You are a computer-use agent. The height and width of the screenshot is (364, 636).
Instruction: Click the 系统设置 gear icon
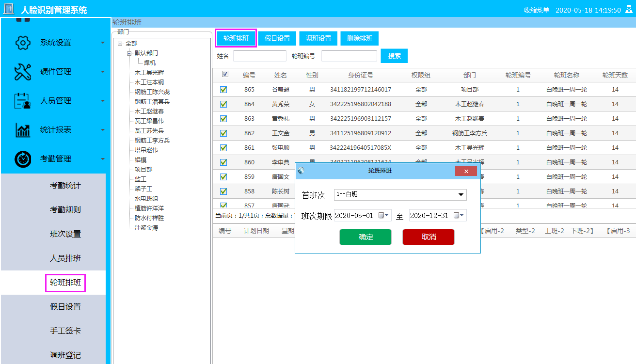23,43
